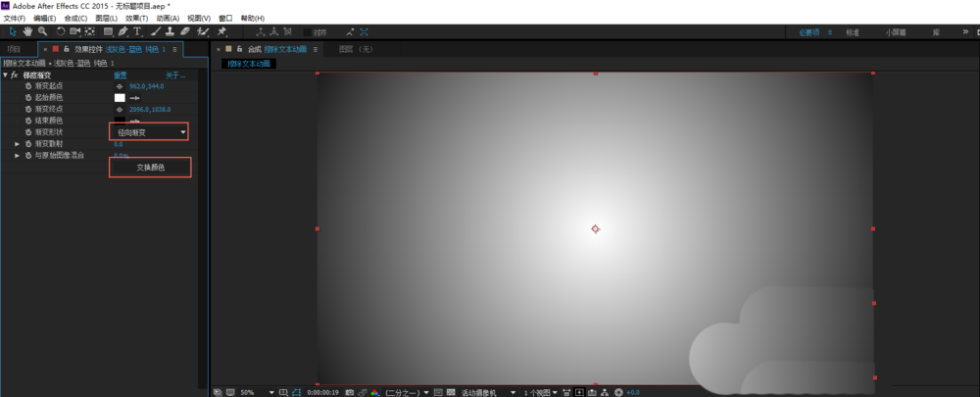Select the Pen tool
This screenshot has width=980, height=397.
(x=123, y=31)
